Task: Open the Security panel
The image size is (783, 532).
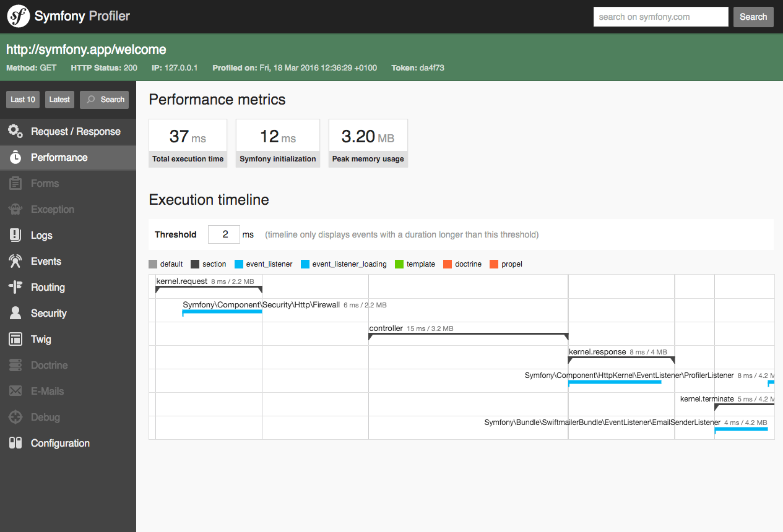Action: tap(50, 313)
